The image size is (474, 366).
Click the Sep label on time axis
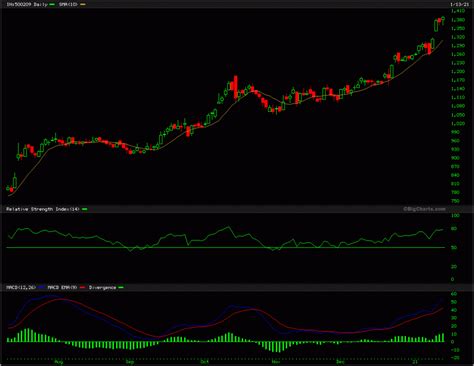[130, 362]
